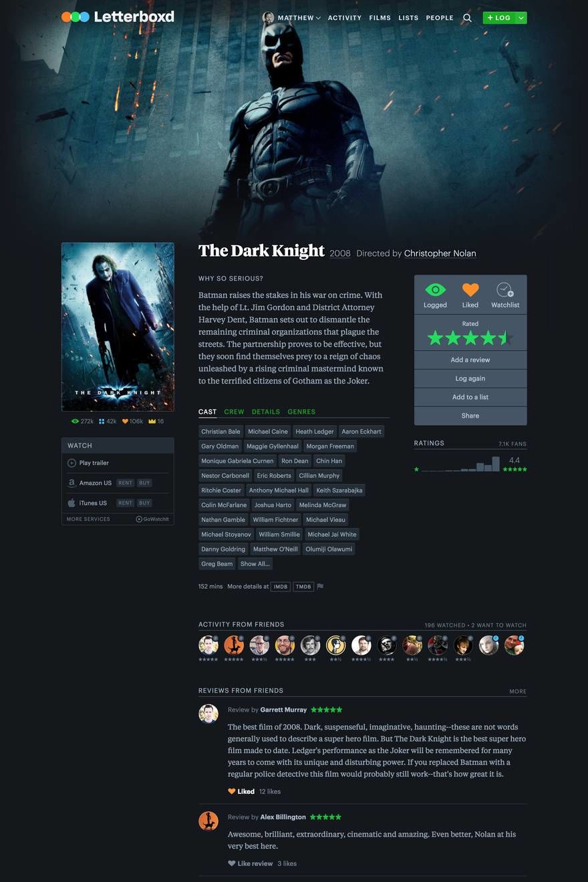
Task: Click the crown top-lists count
Action: 156,422
